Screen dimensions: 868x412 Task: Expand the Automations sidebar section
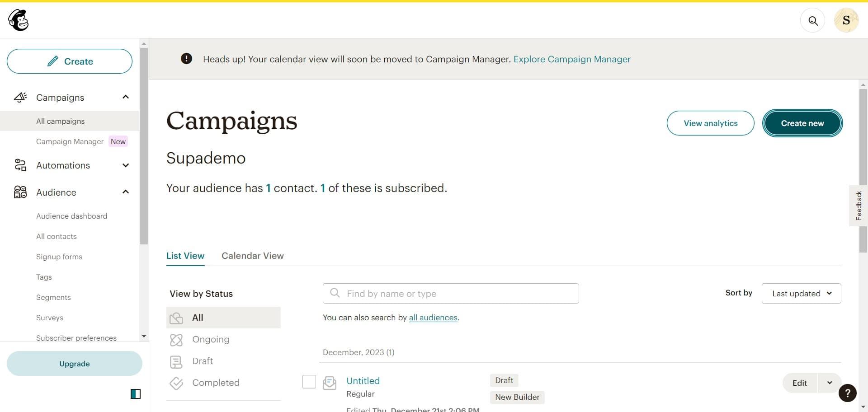[125, 165]
